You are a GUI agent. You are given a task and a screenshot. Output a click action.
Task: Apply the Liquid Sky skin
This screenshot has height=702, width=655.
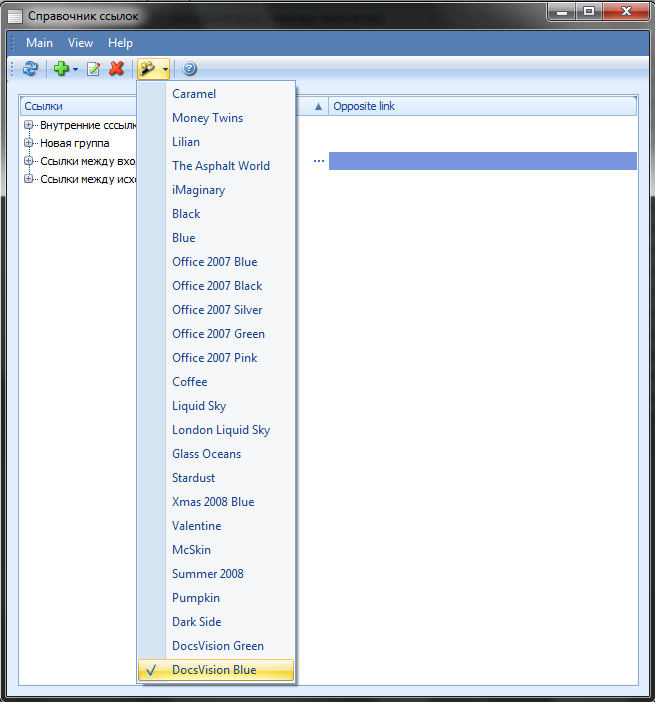click(216, 406)
